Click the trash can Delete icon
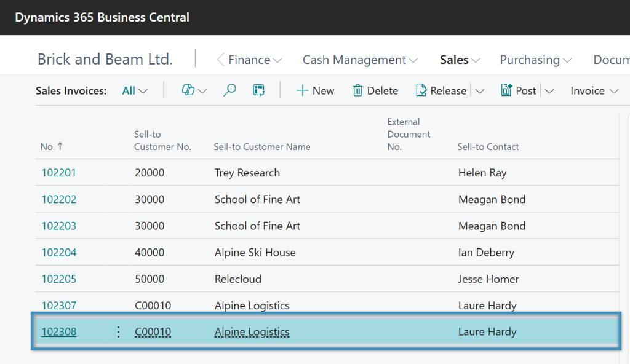 point(357,91)
